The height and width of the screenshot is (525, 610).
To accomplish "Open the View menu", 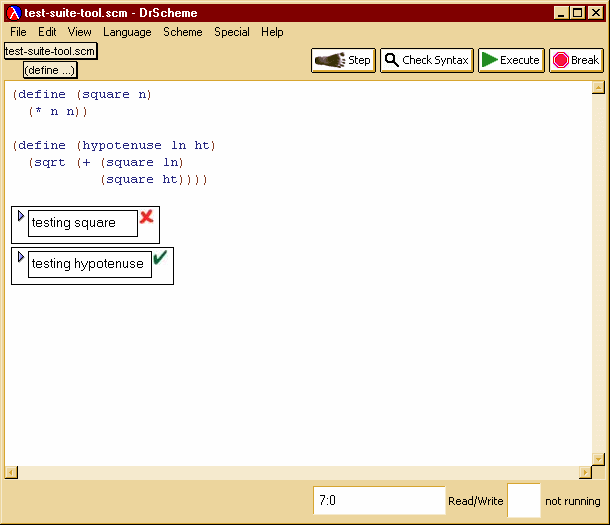I will (x=79, y=32).
